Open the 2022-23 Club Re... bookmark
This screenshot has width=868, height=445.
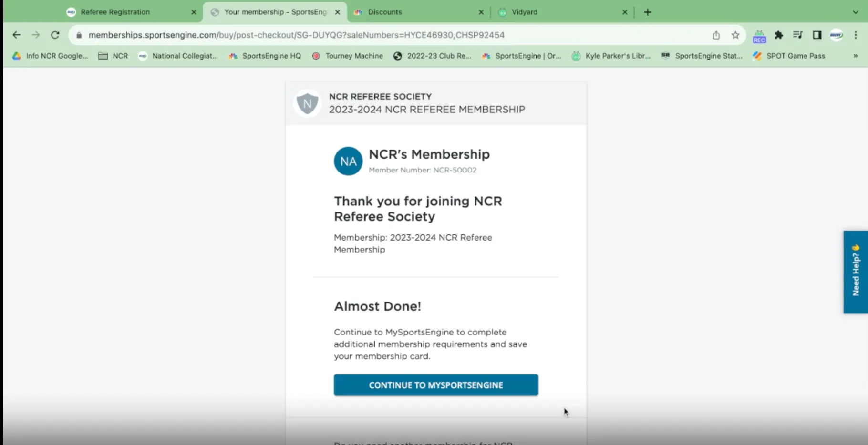[432, 56]
